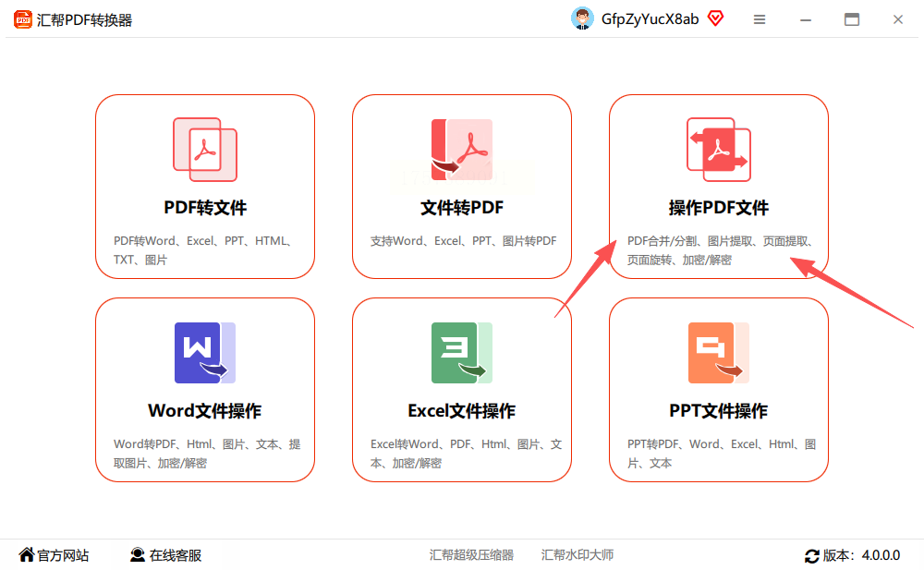The height and width of the screenshot is (570, 924).
Task: Click the 汇帮PDF转换器 app logo
Action: (22, 19)
